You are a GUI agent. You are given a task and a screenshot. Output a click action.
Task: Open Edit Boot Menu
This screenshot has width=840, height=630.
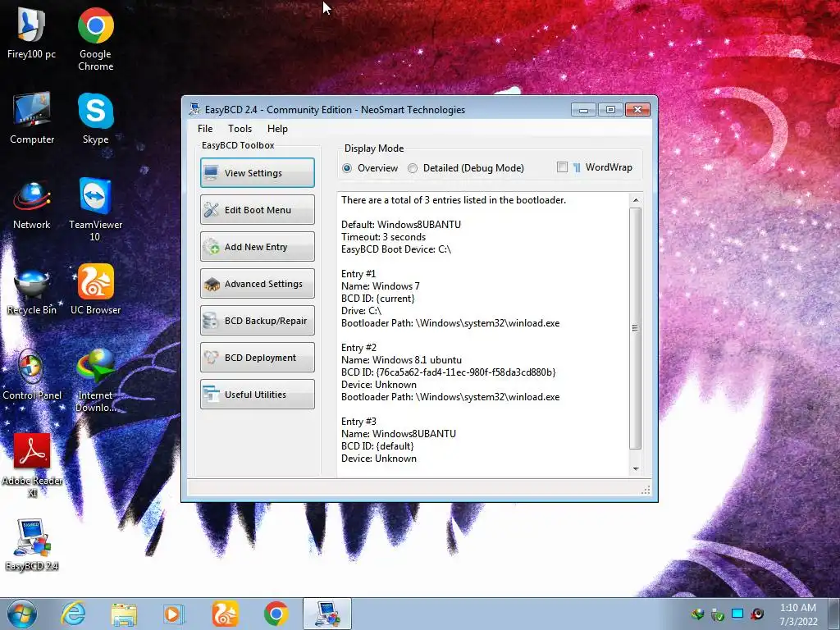257,209
